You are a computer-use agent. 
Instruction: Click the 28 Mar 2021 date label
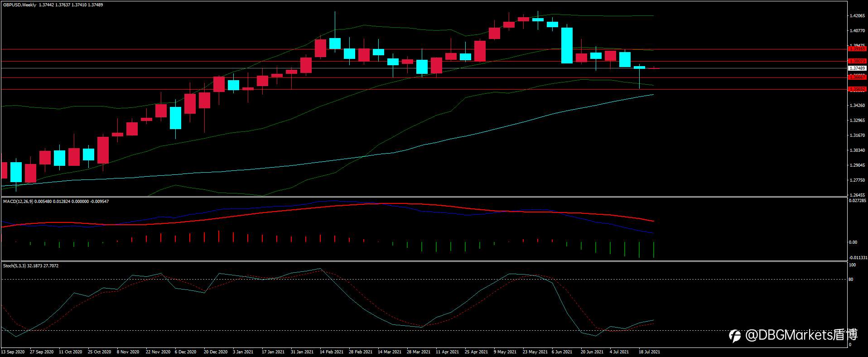[x=419, y=352]
